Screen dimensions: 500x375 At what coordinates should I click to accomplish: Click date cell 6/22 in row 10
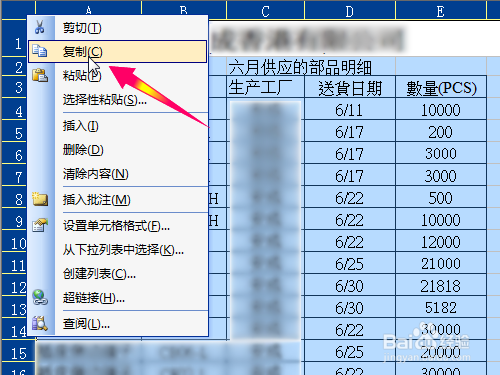pos(350,241)
